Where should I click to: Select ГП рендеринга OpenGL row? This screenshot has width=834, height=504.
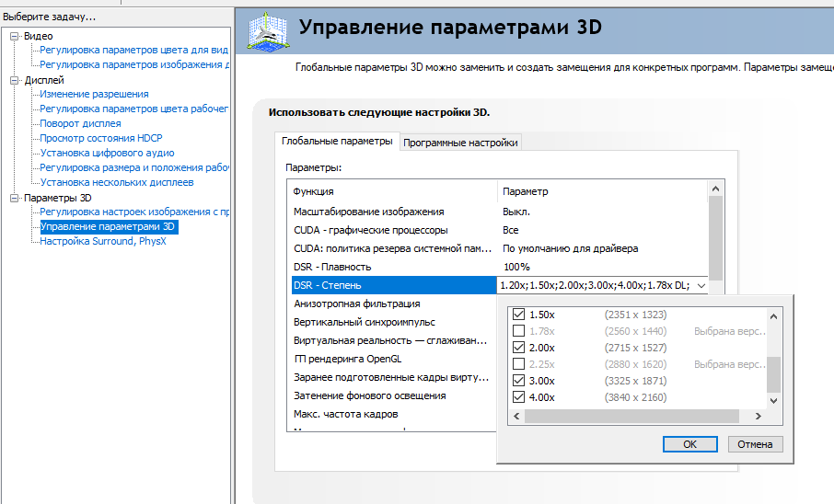[394, 359]
